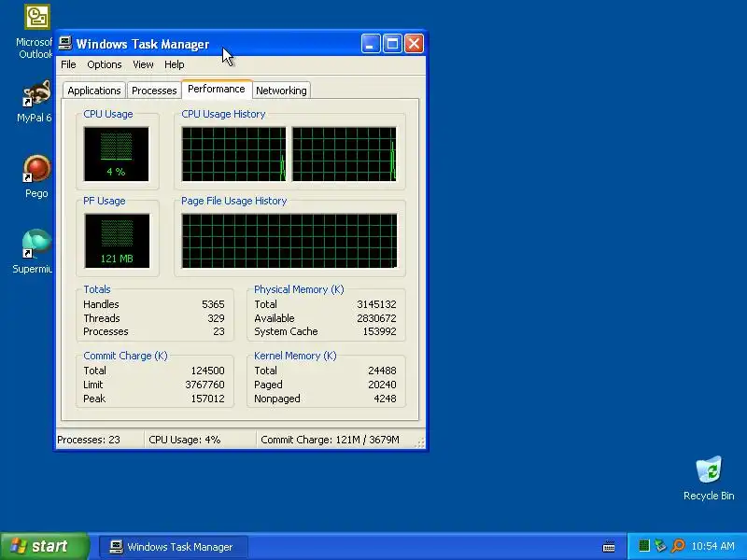Click Kernel Memory Paged value 20240

pyautogui.click(x=382, y=385)
